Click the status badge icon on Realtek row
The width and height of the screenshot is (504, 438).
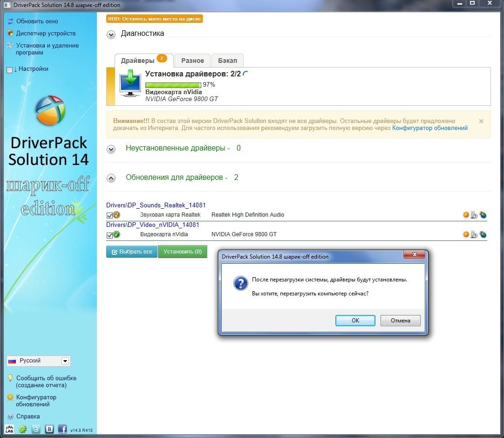116,215
